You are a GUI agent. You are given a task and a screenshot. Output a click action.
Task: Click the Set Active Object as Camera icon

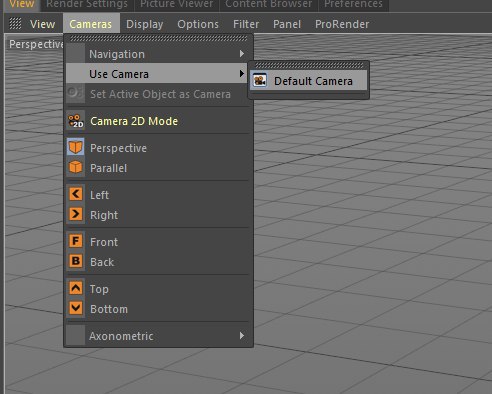point(75,93)
